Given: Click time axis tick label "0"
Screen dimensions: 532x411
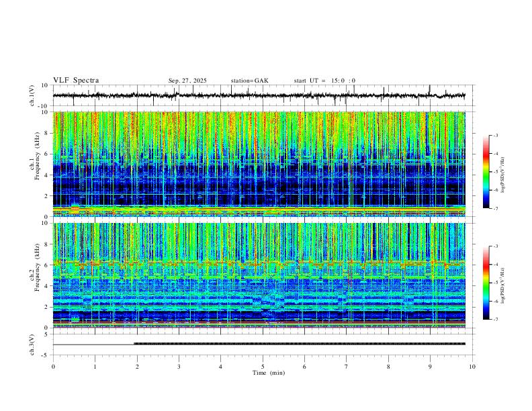Looking at the screenshot, I should [53, 367].
